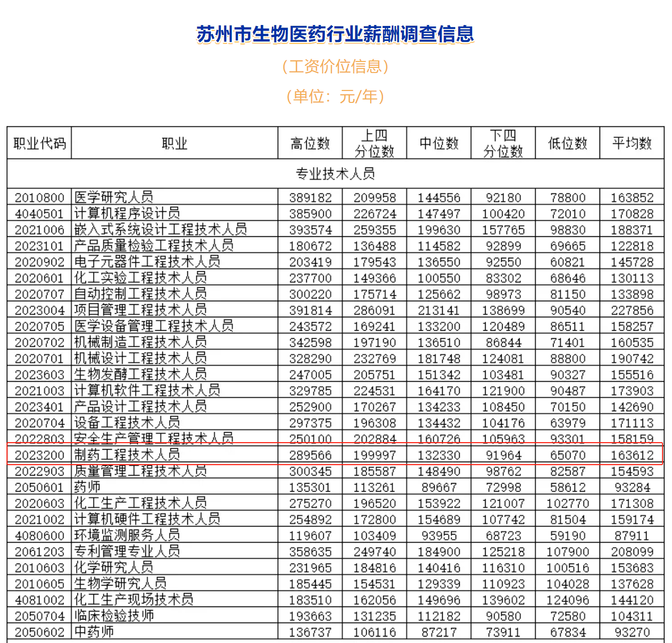The height and width of the screenshot is (643, 672).
Task: Select the 高位数 column header
Action: (310, 143)
